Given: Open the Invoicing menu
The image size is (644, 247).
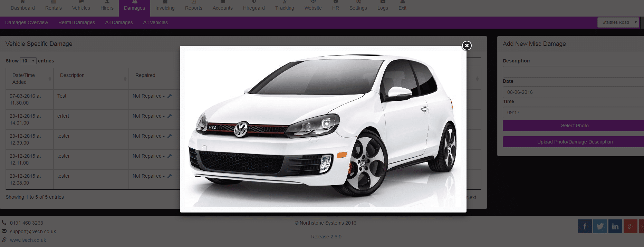Looking at the screenshot, I should [x=165, y=8].
